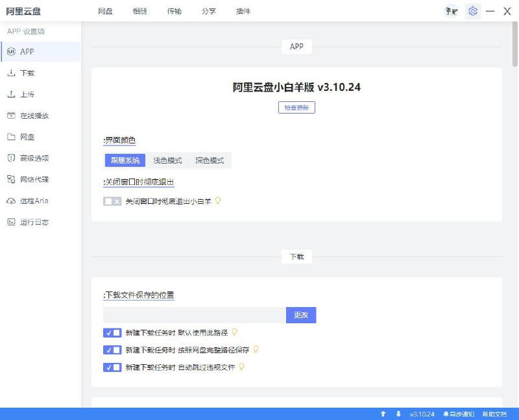Disable 按照网盘完整路径保存 option

pyautogui.click(x=112, y=350)
